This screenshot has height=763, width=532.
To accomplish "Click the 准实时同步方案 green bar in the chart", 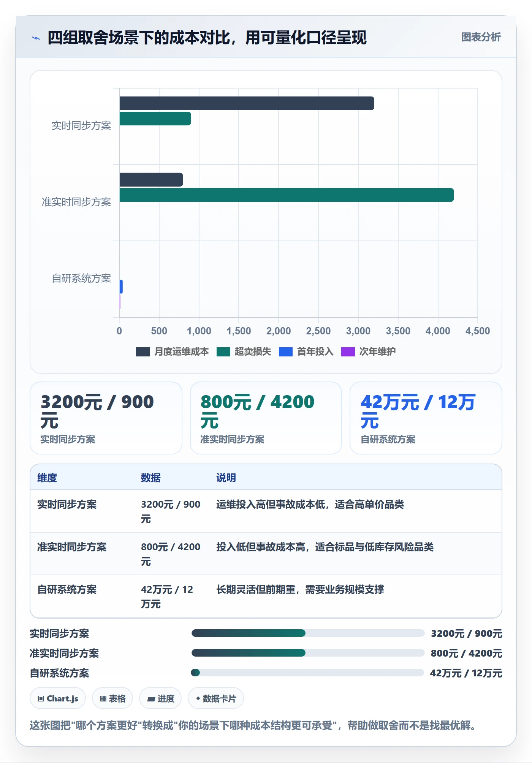I will (x=287, y=195).
